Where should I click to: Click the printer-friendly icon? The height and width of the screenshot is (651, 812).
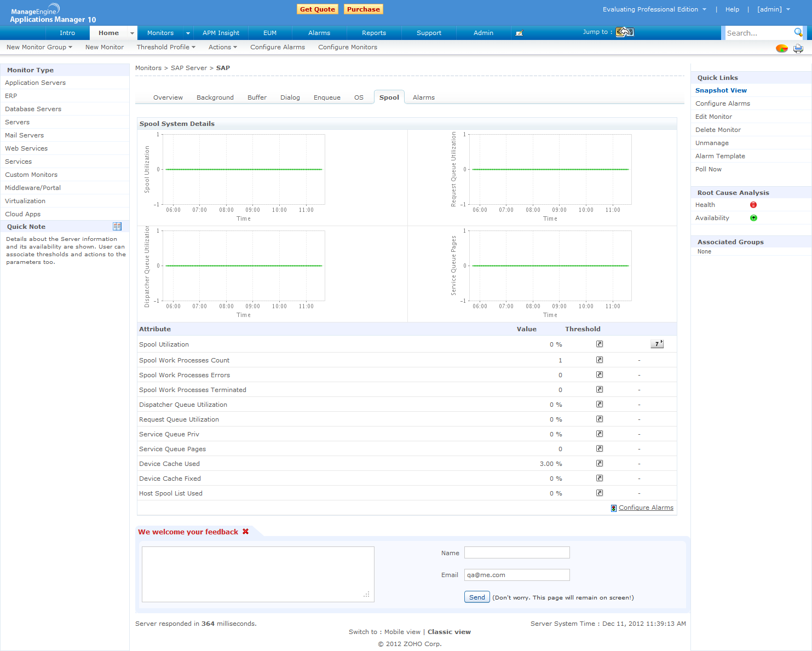point(798,49)
